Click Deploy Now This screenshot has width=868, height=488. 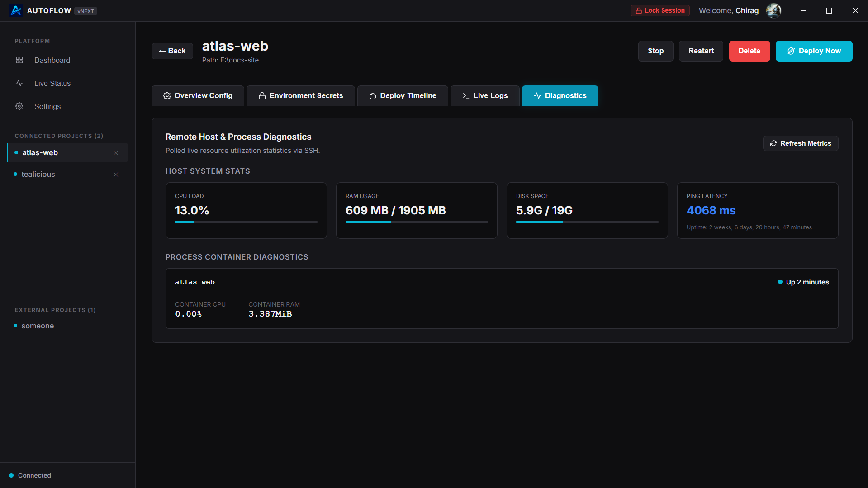[x=814, y=51]
